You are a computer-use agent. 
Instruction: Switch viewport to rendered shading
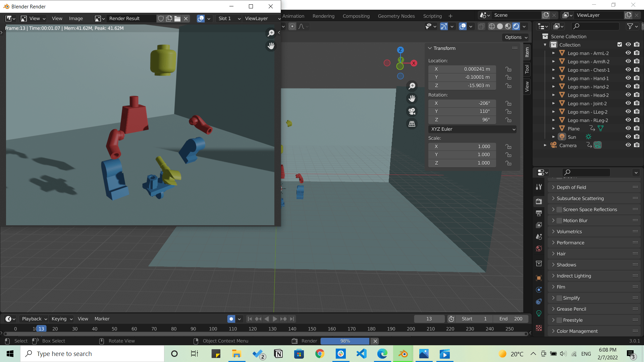[516, 26]
